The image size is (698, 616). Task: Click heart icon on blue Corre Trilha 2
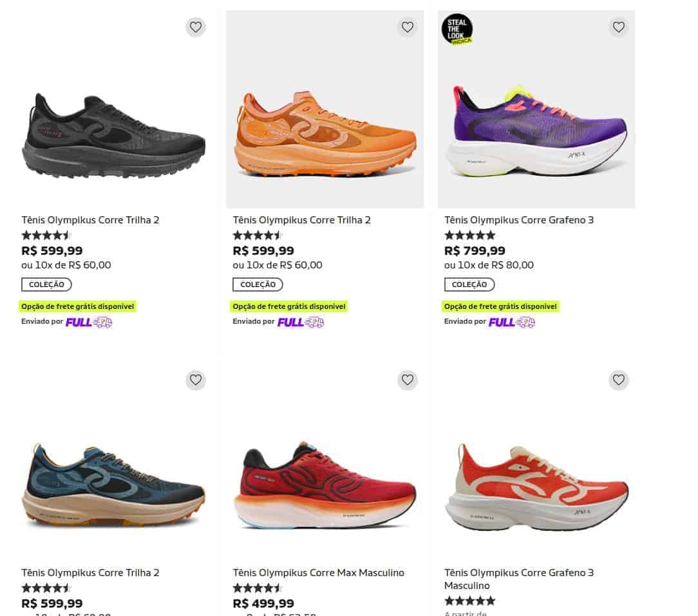click(196, 380)
